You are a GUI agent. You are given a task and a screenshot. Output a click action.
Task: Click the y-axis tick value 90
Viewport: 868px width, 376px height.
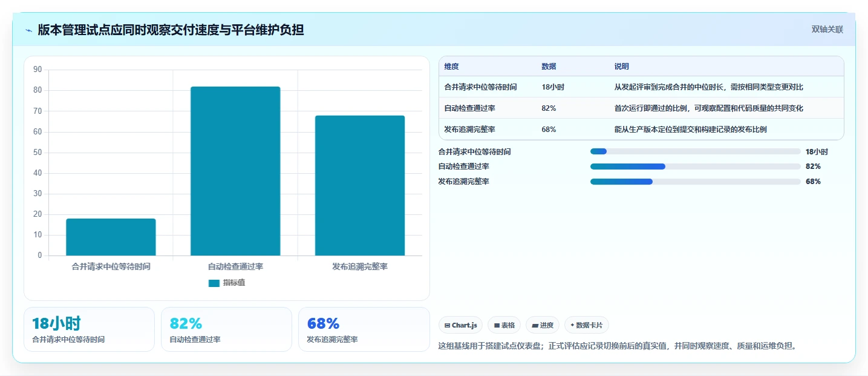pos(38,70)
